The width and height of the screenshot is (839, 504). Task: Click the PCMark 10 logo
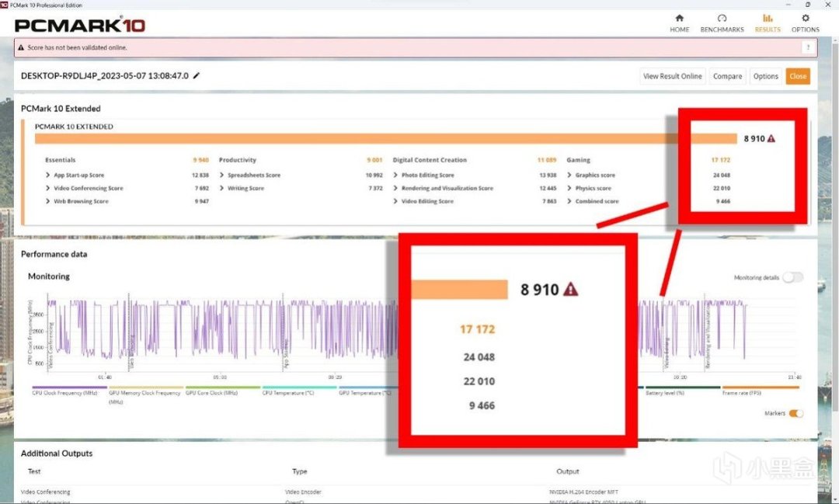tap(80, 25)
